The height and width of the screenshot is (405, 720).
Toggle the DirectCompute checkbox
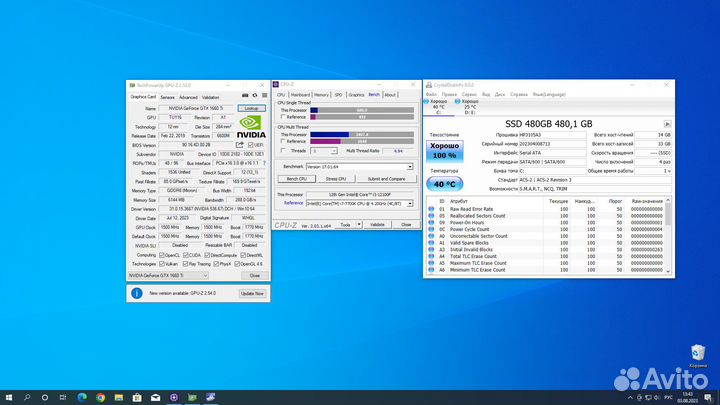[207, 255]
